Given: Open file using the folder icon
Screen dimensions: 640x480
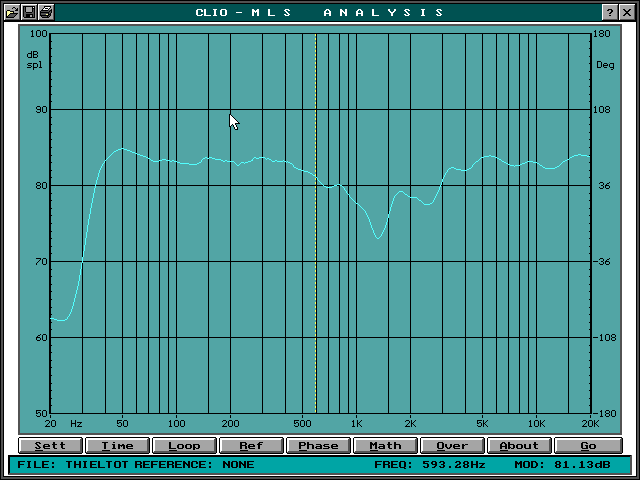Looking at the screenshot, I should click(x=12, y=12).
